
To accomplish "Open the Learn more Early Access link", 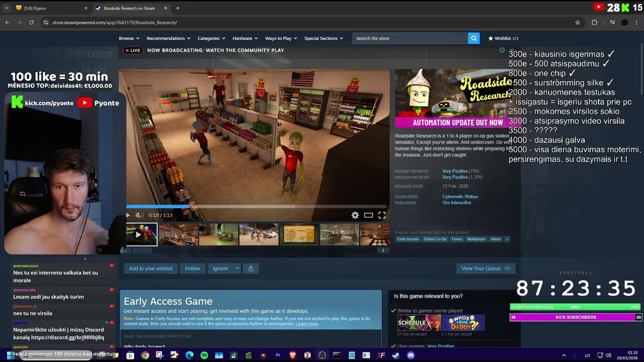I will tap(307, 324).
